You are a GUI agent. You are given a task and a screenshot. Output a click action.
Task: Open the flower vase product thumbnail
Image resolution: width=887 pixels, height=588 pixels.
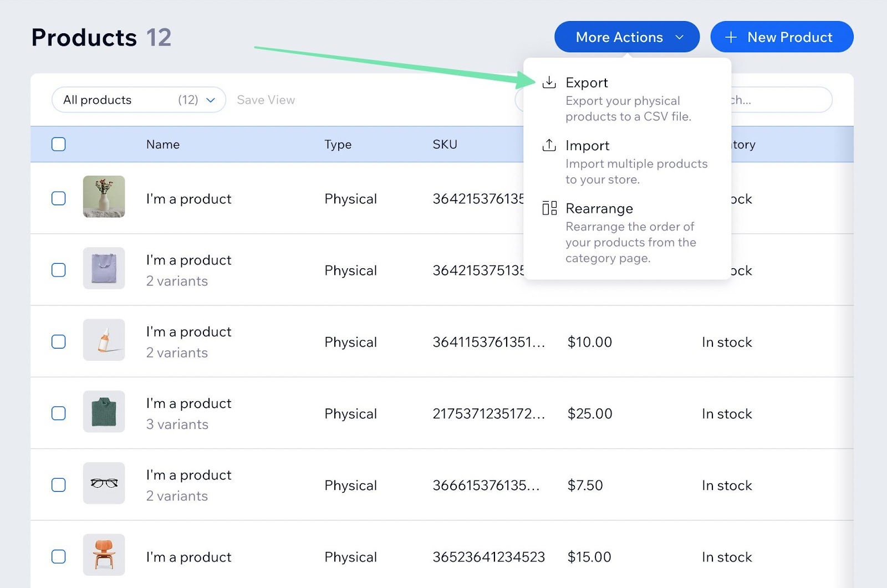[x=104, y=197]
